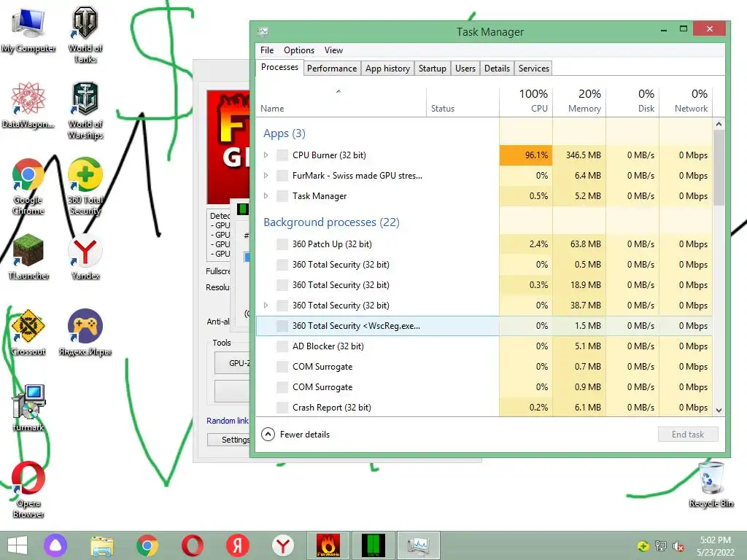This screenshot has width=747, height=560.
Task: Open Opera Browser desktop shortcut
Action: [28, 489]
